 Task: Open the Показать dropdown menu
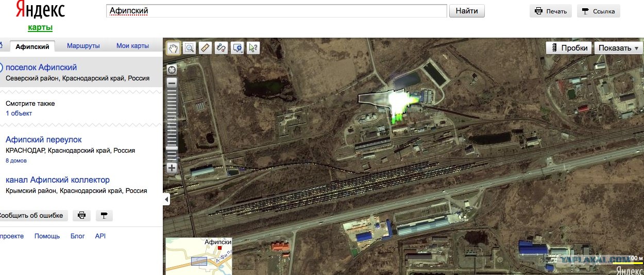[x=619, y=48]
